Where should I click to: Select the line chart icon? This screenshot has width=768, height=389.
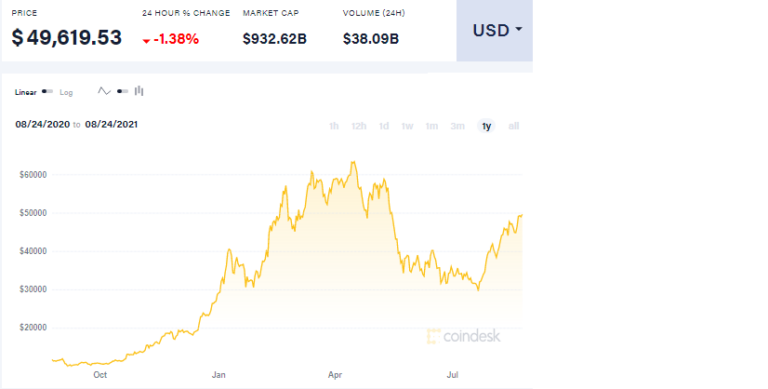pyautogui.click(x=104, y=91)
